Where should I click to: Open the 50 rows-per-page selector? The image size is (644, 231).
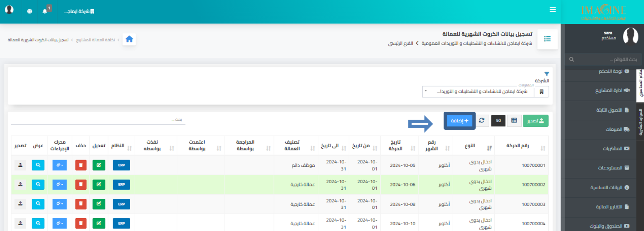498,121
